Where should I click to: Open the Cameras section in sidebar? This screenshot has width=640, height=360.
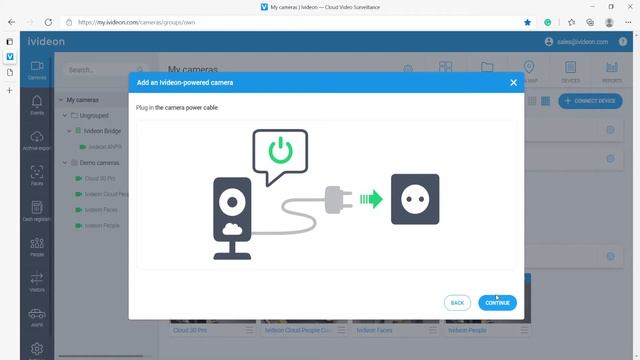(x=37, y=70)
